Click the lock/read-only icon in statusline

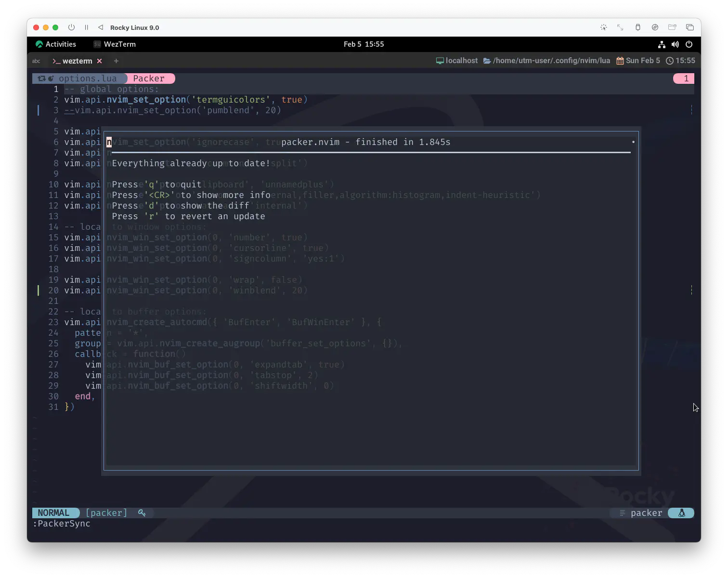(x=142, y=513)
